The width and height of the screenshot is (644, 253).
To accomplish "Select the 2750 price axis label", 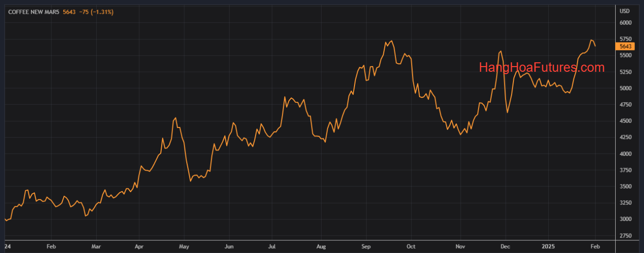I will point(626,236).
